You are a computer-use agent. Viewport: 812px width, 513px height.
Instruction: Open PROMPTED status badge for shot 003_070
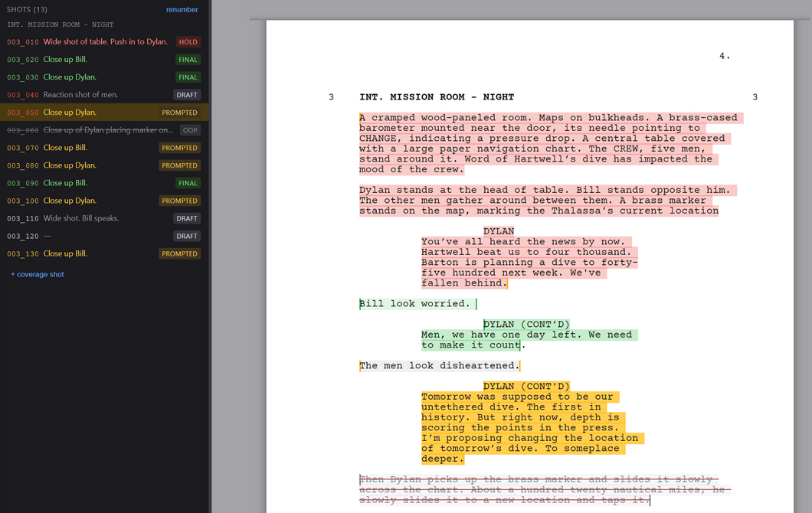pos(180,148)
